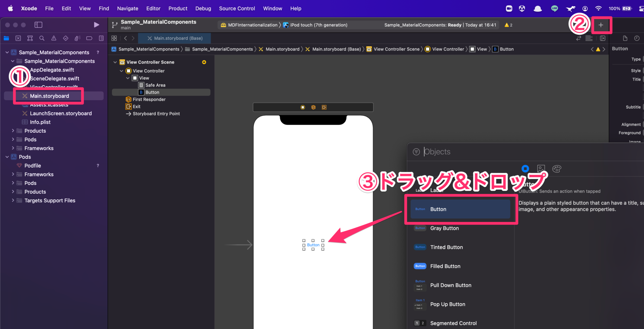Screen dimensions: 644x329
Task: Open the file inspector document icon
Action: pos(625,38)
